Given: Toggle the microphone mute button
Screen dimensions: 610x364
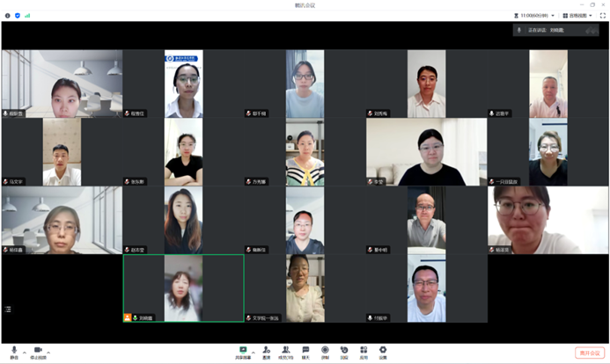Looking at the screenshot, I should [x=14, y=351].
